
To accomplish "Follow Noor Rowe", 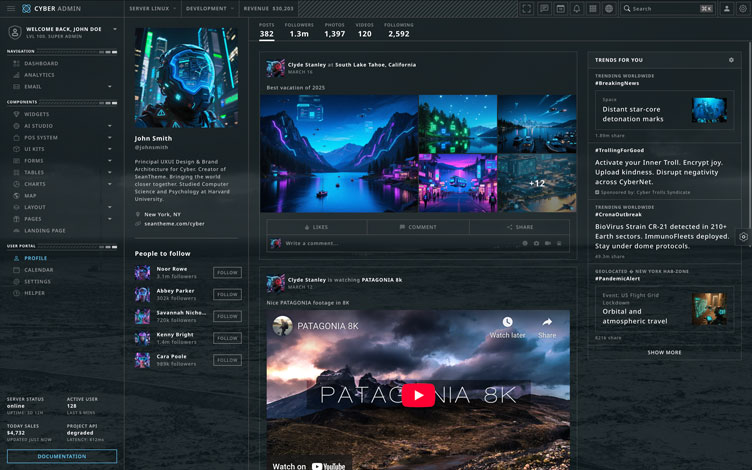I will (227, 273).
